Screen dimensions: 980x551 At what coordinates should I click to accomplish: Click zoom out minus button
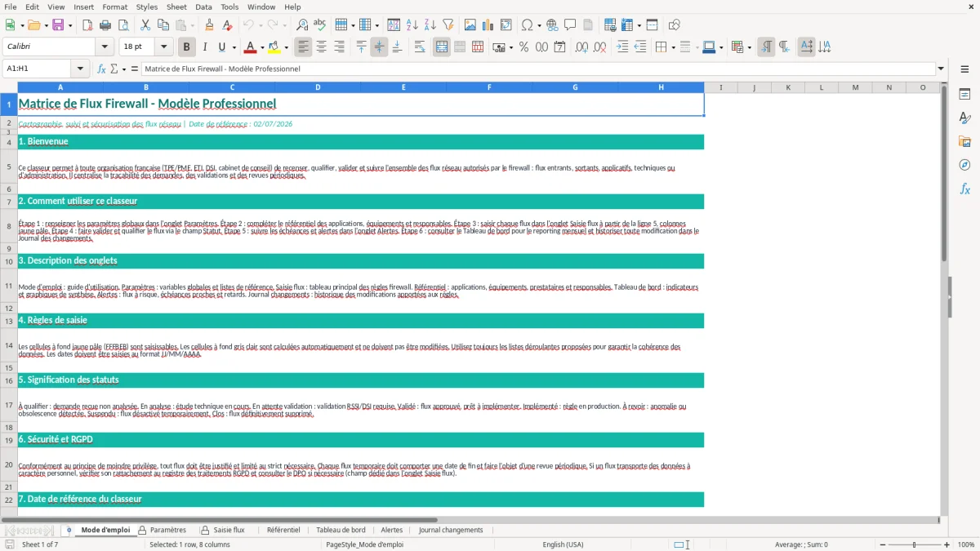pyautogui.click(x=883, y=544)
